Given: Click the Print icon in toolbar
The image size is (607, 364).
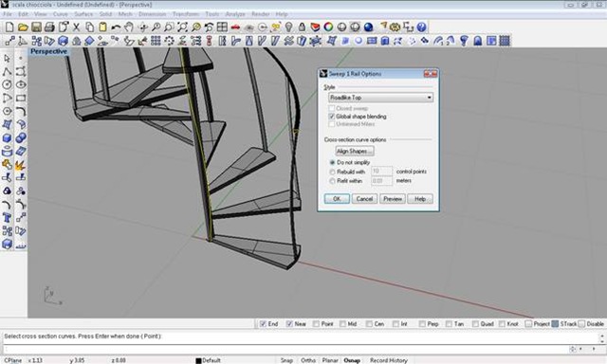Looking at the screenshot, I should pos(49,27).
